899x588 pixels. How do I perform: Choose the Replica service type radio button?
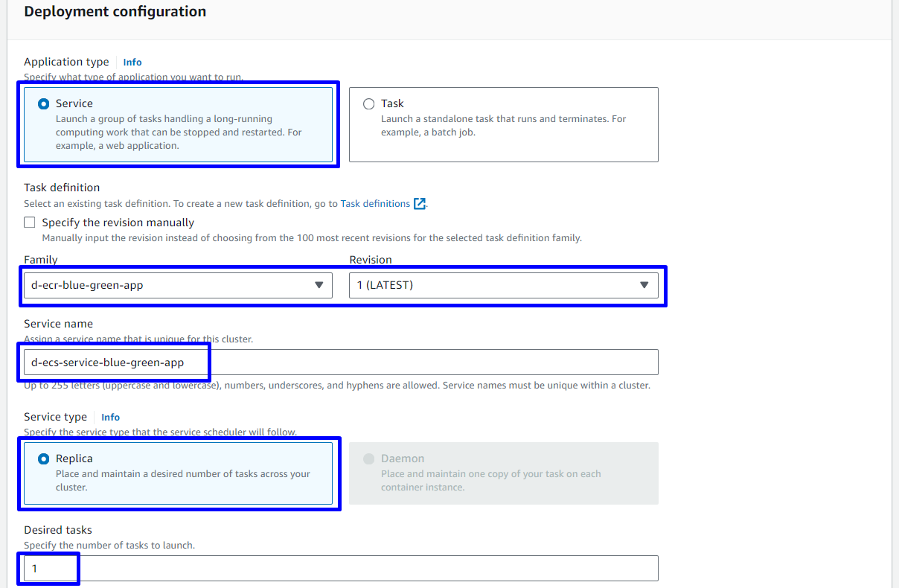(44, 459)
